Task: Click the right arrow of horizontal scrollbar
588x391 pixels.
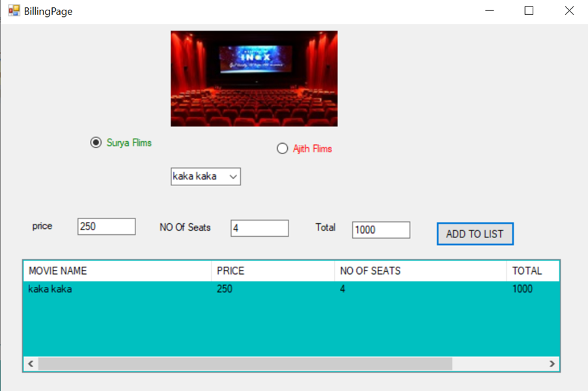Action: pos(552,364)
